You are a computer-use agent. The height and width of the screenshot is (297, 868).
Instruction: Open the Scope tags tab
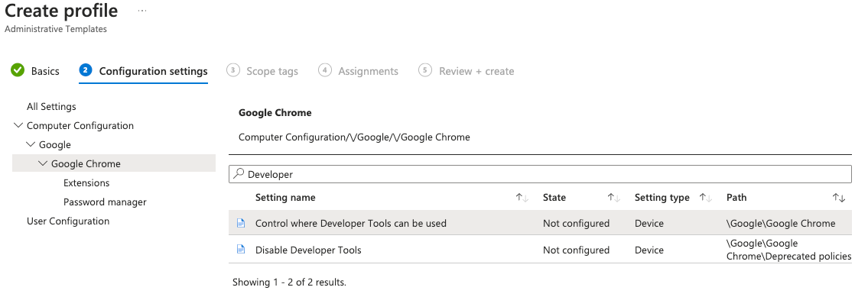[x=271, y=71]
